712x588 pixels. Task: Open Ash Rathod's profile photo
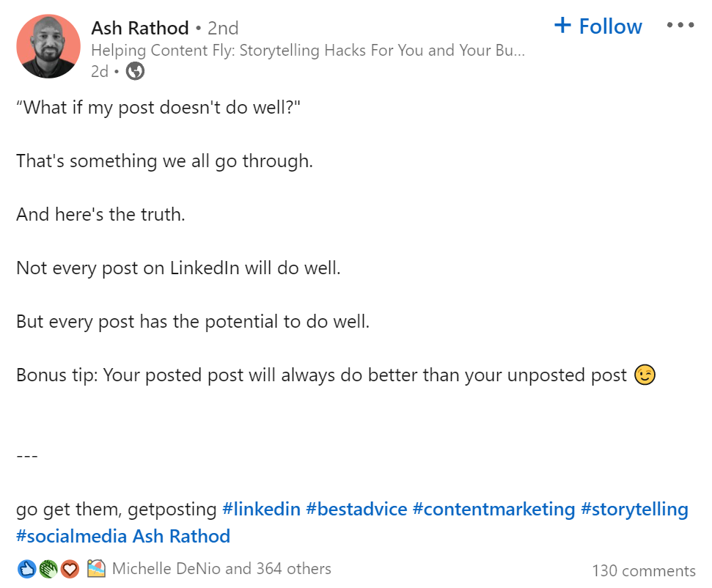(48, 46)
